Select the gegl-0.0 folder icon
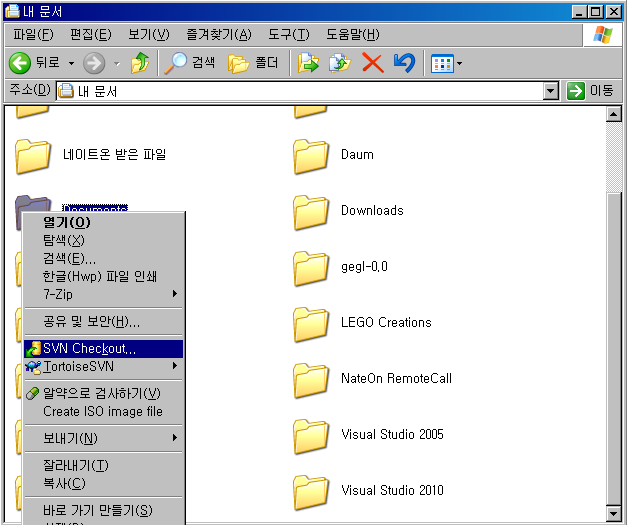Viewport: 627px width, 525px height. 311,268
